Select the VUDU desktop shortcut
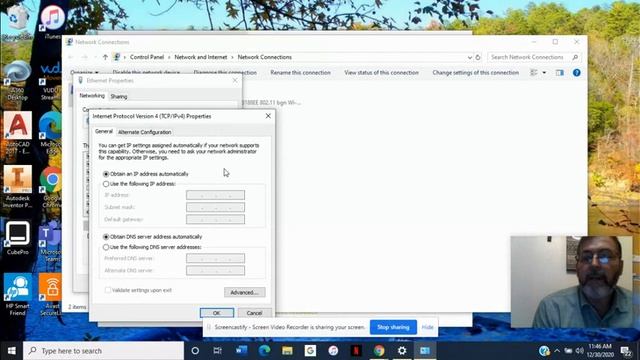 50,81
